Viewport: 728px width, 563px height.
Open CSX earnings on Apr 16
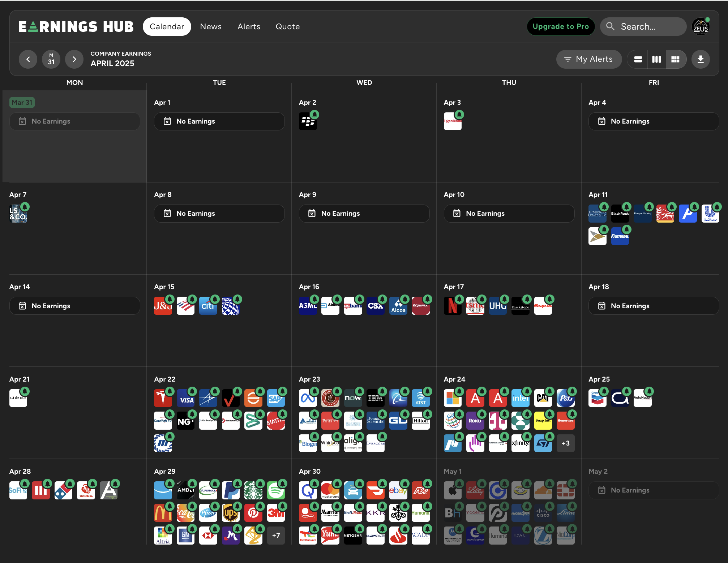coord(376,306)
